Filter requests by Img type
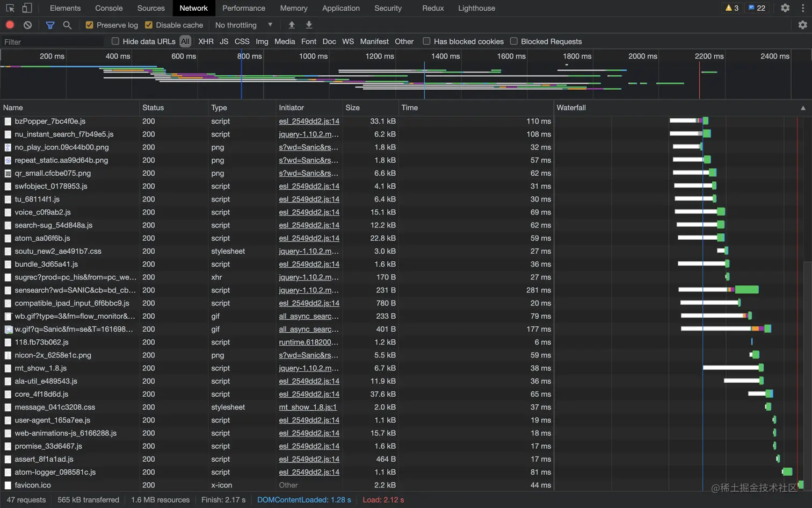812x508 pixels. [262, 41]
